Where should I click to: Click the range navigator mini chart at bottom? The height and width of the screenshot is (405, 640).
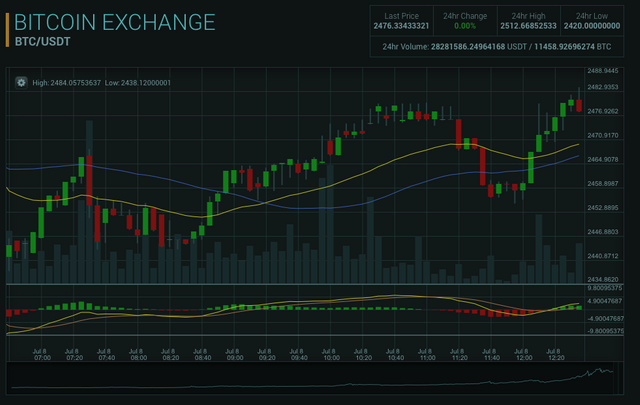point(313,378)
